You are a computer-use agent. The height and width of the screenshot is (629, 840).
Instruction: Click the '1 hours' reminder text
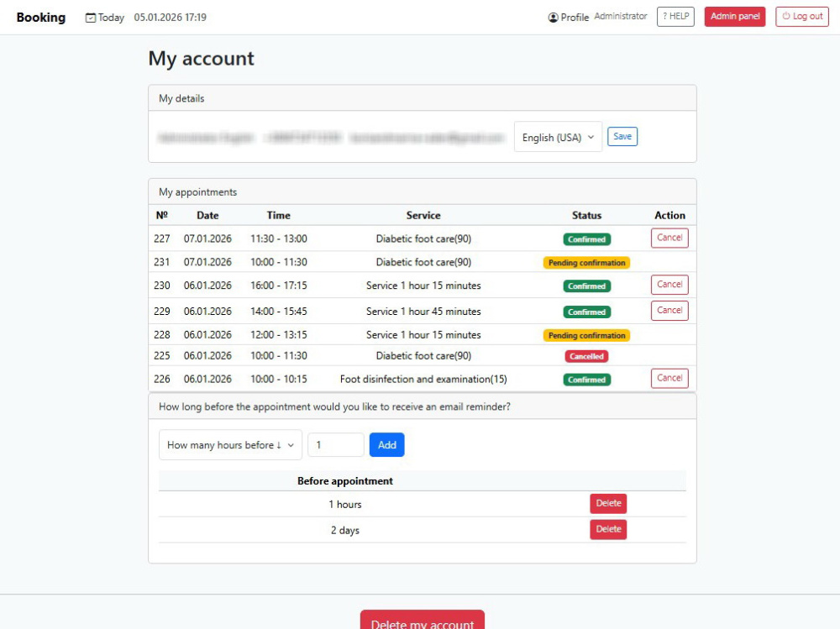[x=345, y=504]
